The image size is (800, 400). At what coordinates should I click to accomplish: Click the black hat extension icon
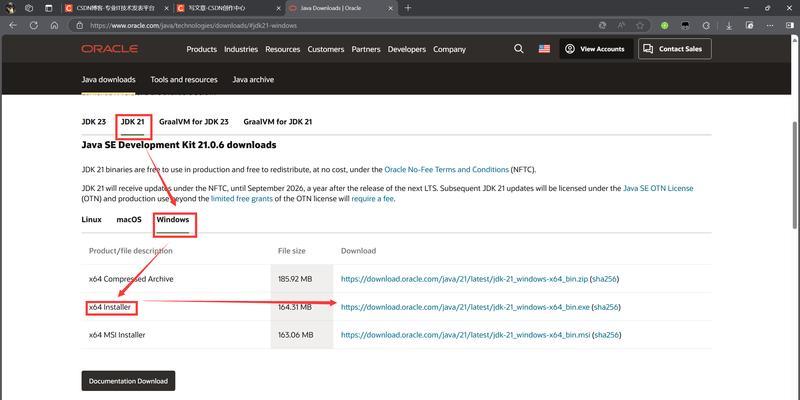686,26
